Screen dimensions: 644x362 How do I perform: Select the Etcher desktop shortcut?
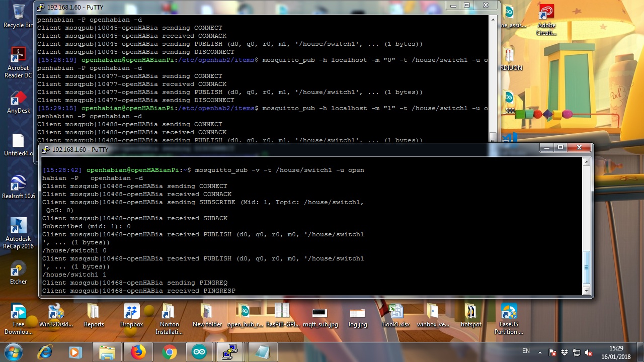pyautogui.click(x=18, y=273)
